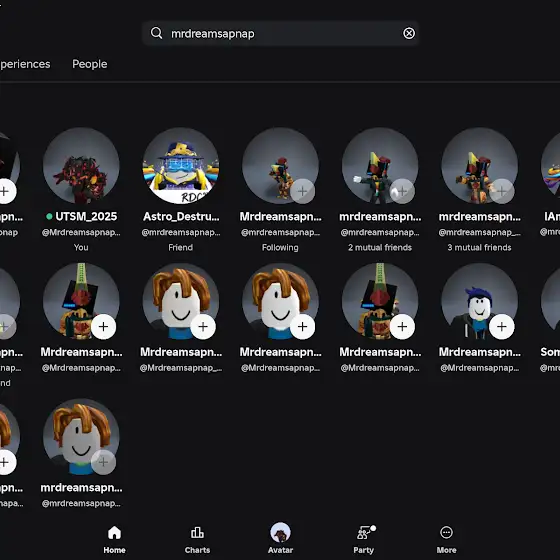Click the '3 mutual friends' text
560x560 pixels.
pyautogui.click(x=480, y=248)
